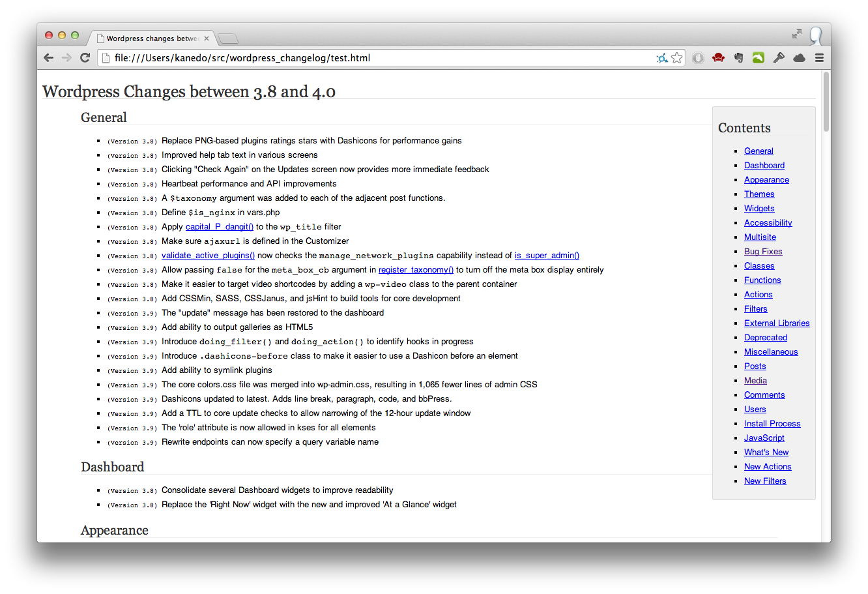Click the 'General' section heading
Screen dimensions: 868x594
click(x=104, y=117)
